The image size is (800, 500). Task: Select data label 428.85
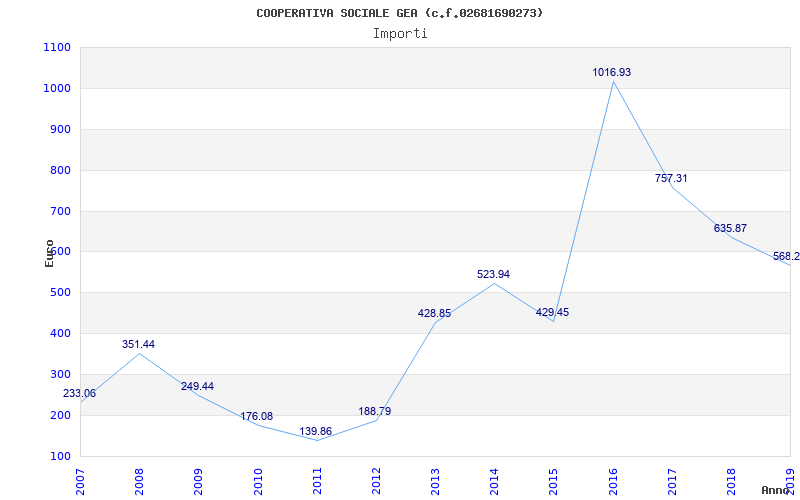(434, 313)
